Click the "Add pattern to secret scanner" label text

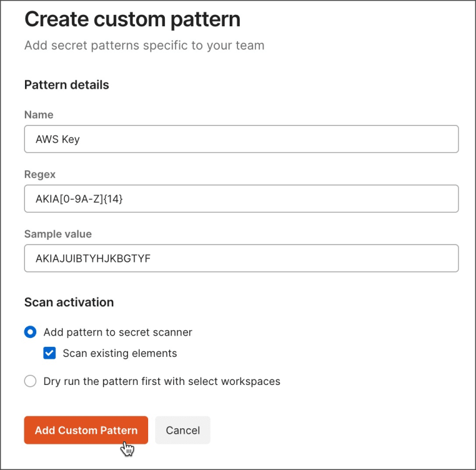tap(118, 332)
